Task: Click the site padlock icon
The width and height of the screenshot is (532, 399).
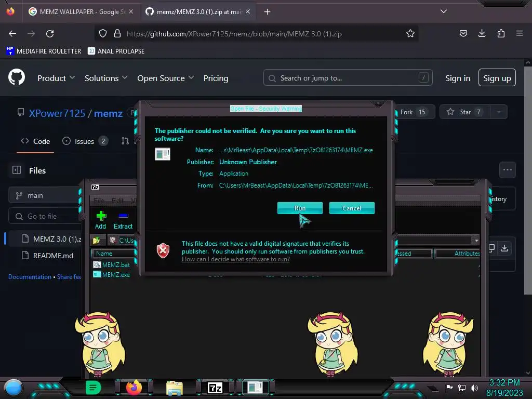Action: click(117, 34)
